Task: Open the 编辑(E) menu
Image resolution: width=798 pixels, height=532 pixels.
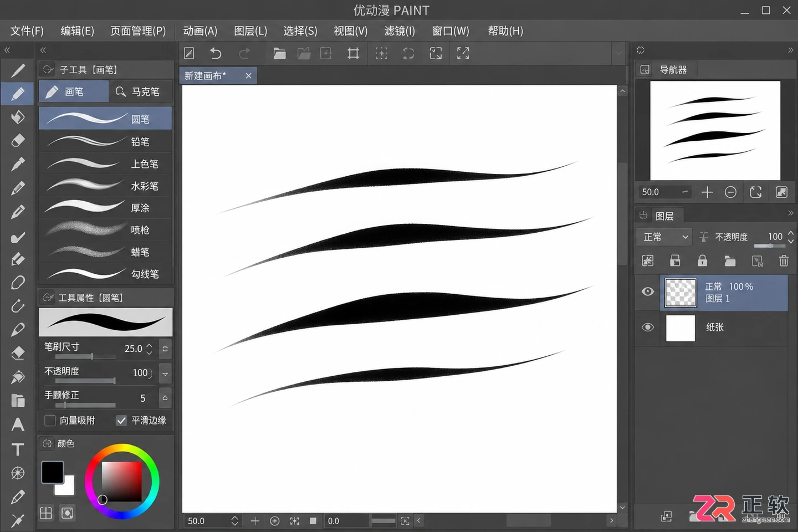Action: pos(77,31)
